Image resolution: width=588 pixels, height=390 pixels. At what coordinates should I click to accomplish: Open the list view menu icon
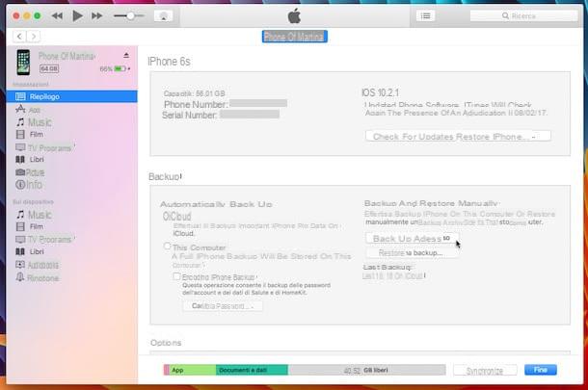[x=425, y=15]
